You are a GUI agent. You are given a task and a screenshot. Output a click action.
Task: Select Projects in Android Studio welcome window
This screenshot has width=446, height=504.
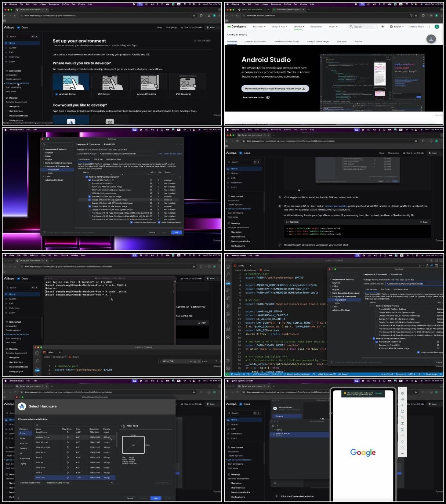(x=287, y=416)
